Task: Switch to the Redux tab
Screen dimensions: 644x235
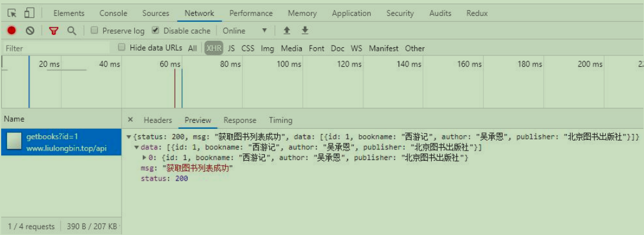Action: click(477, 13)
